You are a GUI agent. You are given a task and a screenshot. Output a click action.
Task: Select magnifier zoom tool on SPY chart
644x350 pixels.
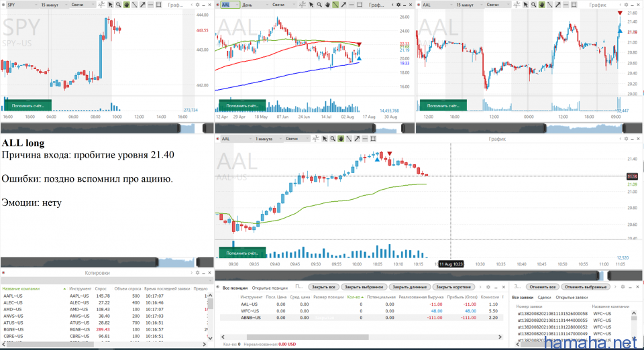click(118, 5)
